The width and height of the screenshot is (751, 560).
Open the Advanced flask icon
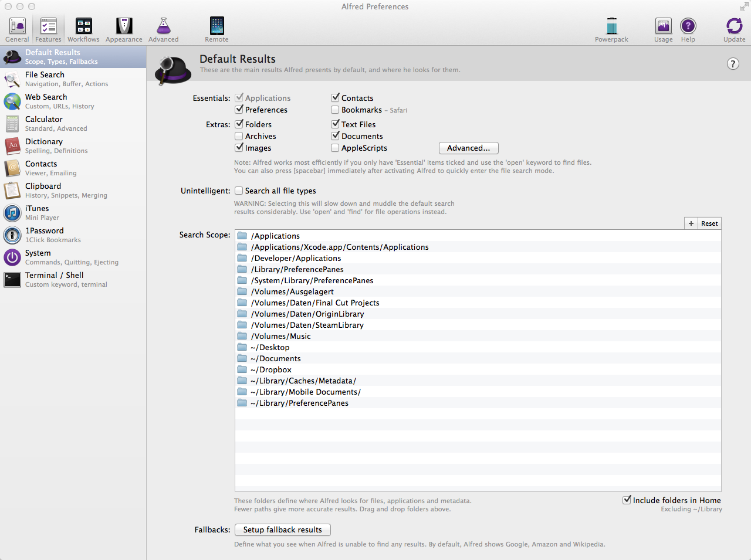163,26
